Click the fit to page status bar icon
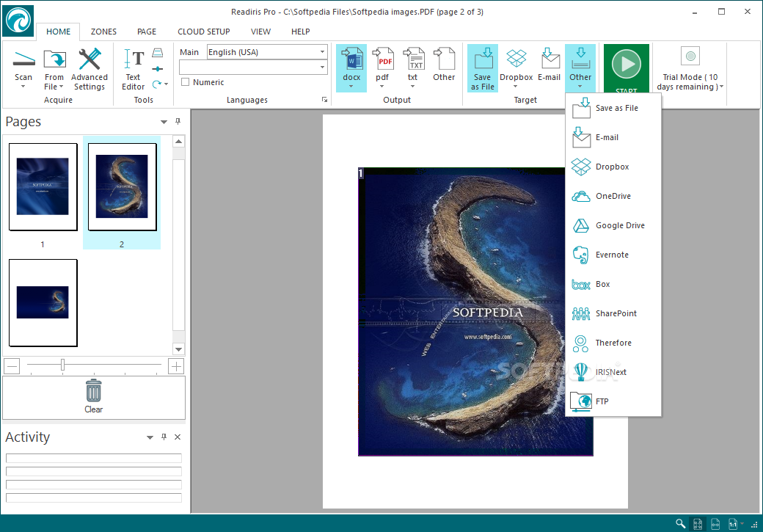This screenshot has height=532, width=763. click(x=698, y=524)
